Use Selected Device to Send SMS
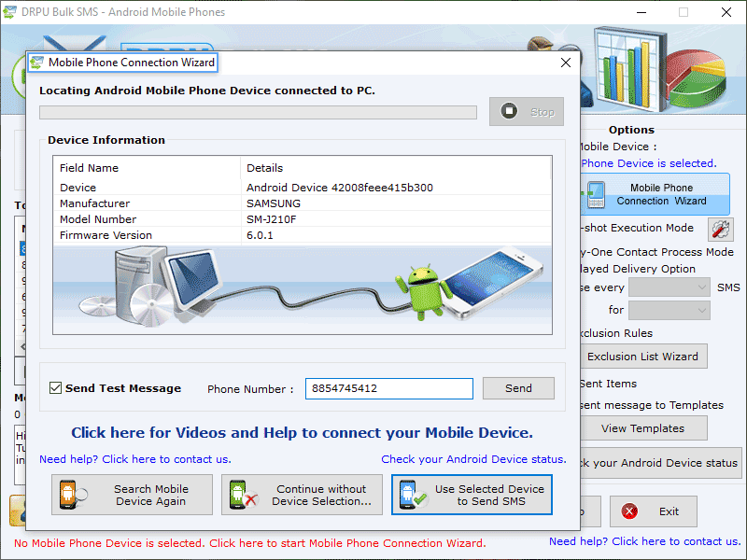The image size is (747, 560). (x=472, y=495)
